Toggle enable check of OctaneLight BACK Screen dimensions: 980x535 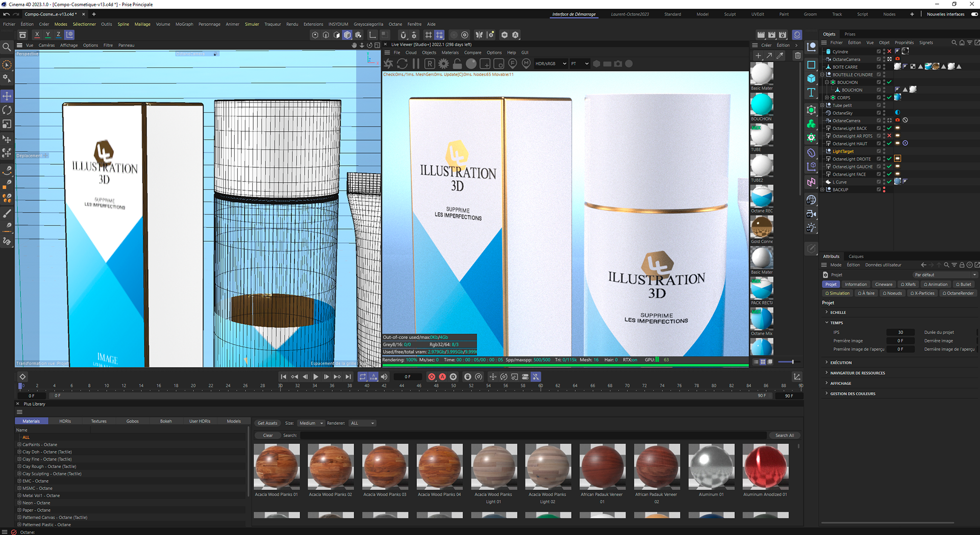[x=890, y=128]
